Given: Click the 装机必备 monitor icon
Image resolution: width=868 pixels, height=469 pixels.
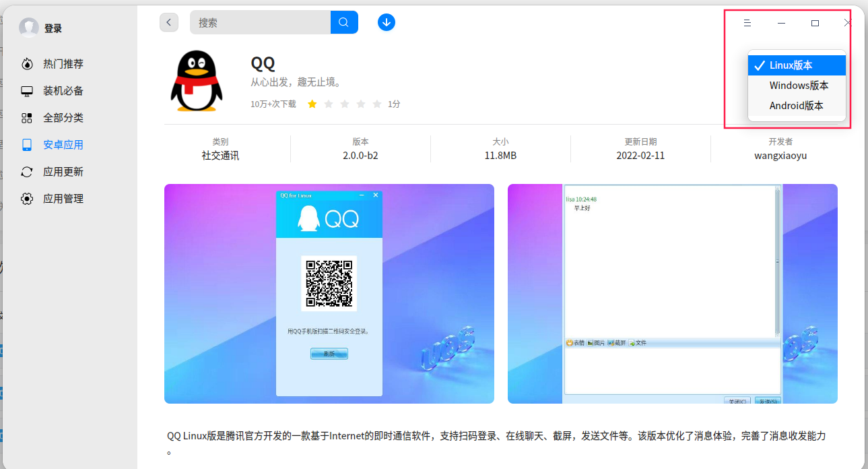Looking at the screenshot, I should [x=27, y=91].
